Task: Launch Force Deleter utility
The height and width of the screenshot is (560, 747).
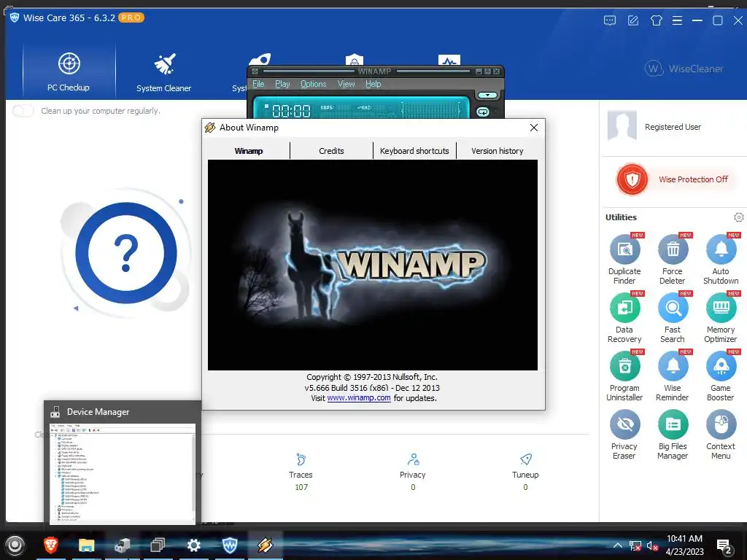Action: (672, 259)
